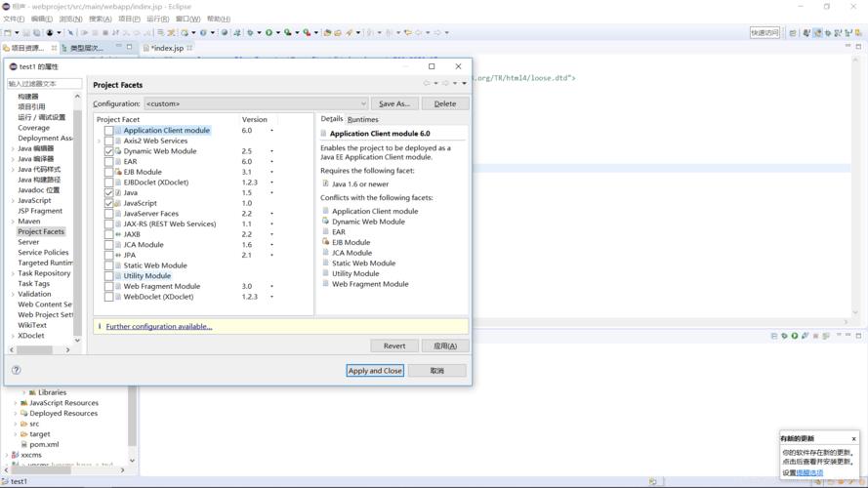Open the Configuration dropdown
This screenshot has width=868, height=488.
click(x=256, y=103)
